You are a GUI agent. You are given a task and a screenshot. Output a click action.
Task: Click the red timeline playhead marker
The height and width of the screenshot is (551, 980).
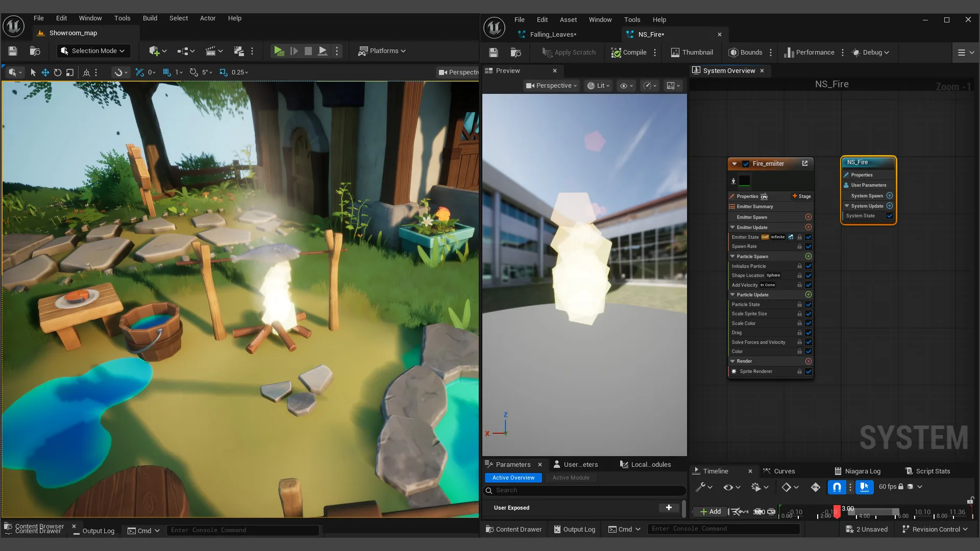(837, 512)
